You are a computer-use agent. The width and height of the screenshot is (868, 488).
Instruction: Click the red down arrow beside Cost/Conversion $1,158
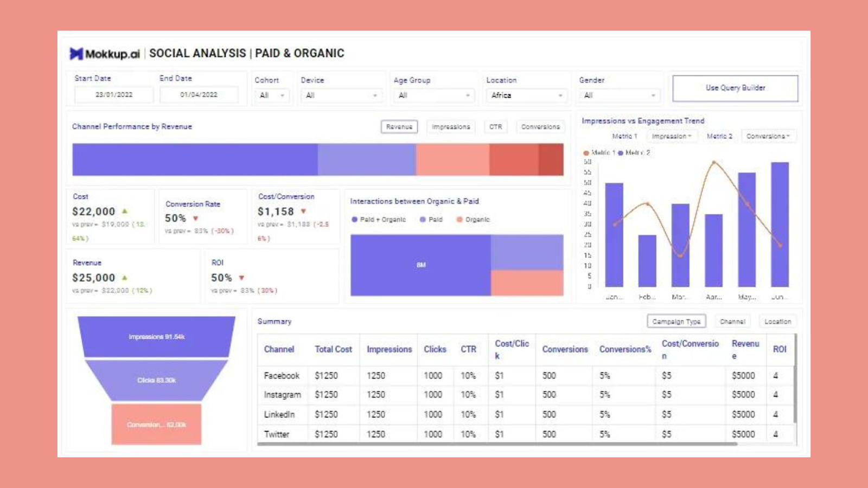coord(304,211)
